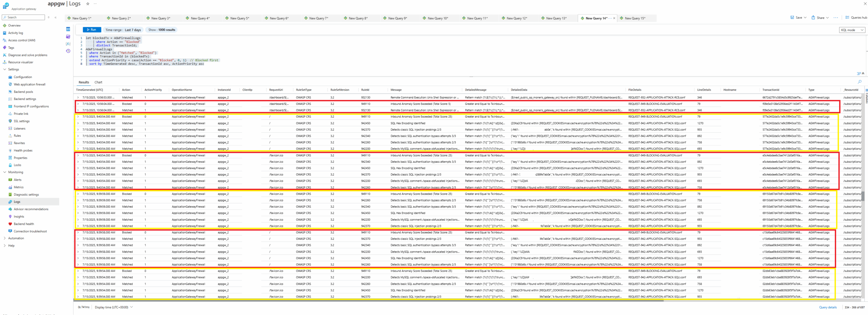Expand the first 10:56:04 Blocked log row
The width and height of the screenshot is (868, 315).
point(78,104)
